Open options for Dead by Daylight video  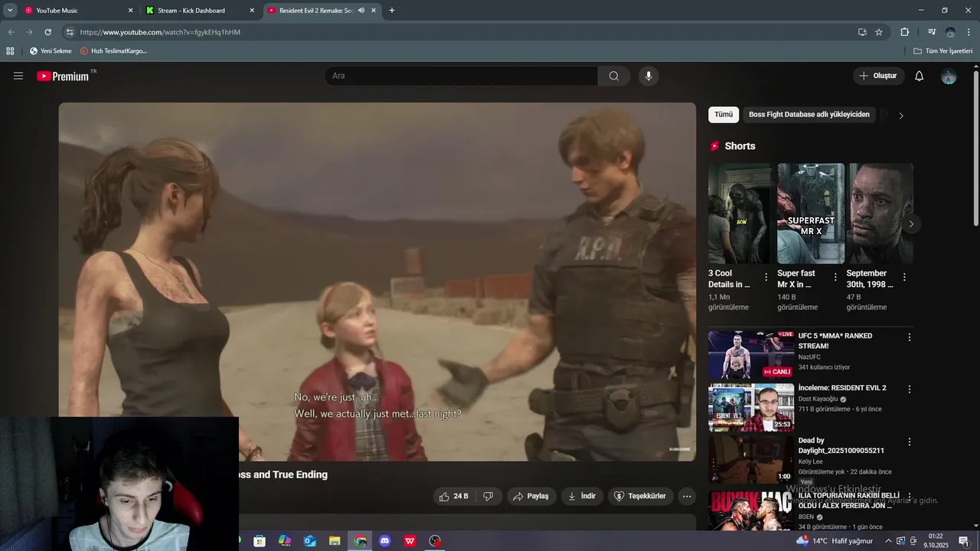tap(910, 442)
